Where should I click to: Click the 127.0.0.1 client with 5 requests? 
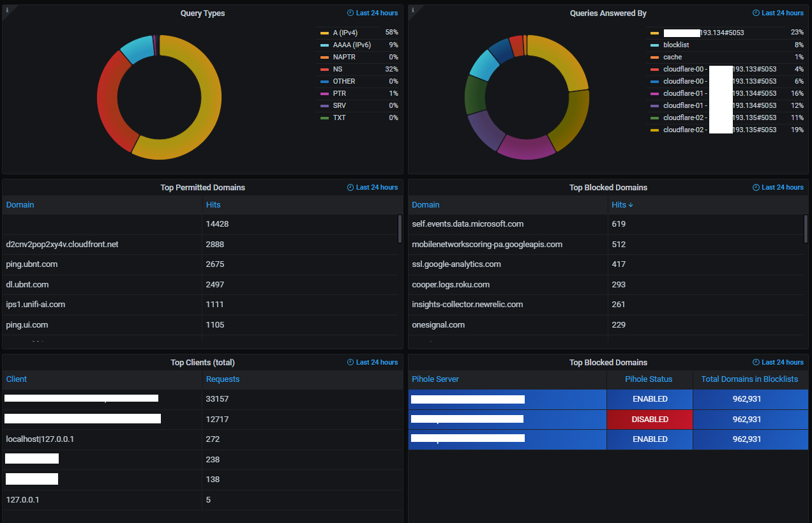[102, 500]
